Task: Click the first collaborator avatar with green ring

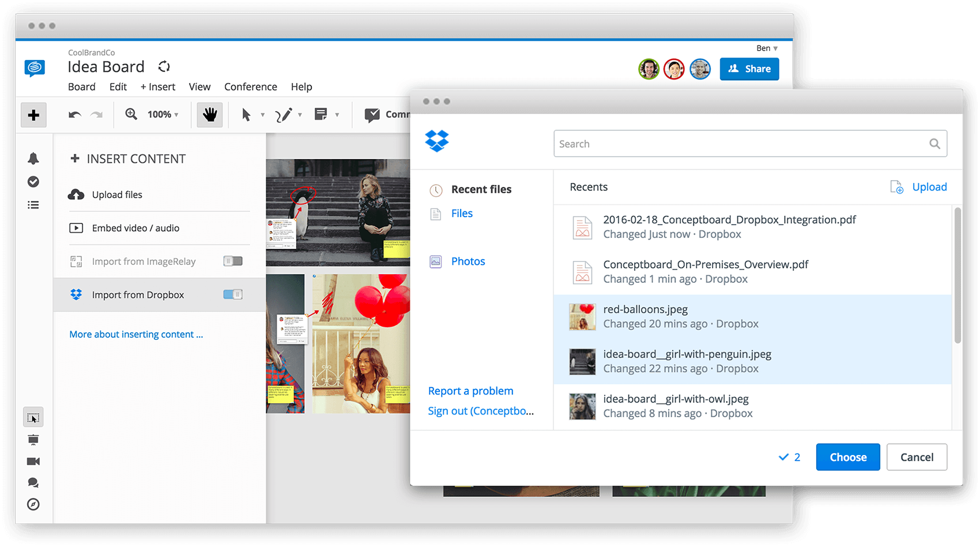Action: 649,69
